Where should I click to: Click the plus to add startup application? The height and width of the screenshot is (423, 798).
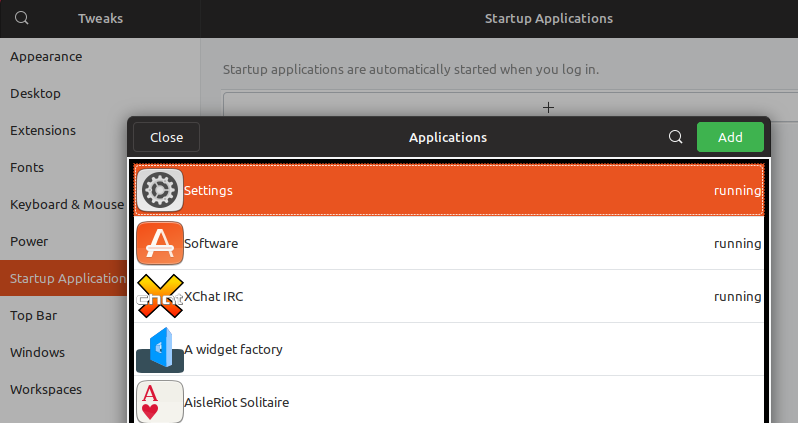548,107
